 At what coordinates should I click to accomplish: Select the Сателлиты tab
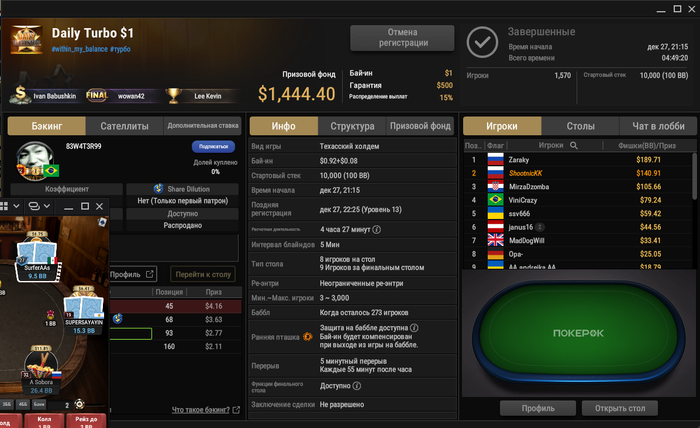click(x=125, y=126)
